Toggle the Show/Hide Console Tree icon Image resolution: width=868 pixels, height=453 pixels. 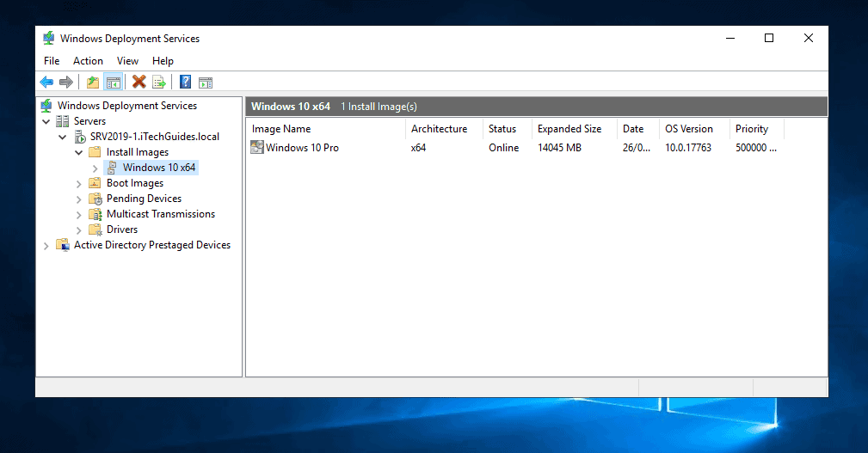[x=113, y=83]
